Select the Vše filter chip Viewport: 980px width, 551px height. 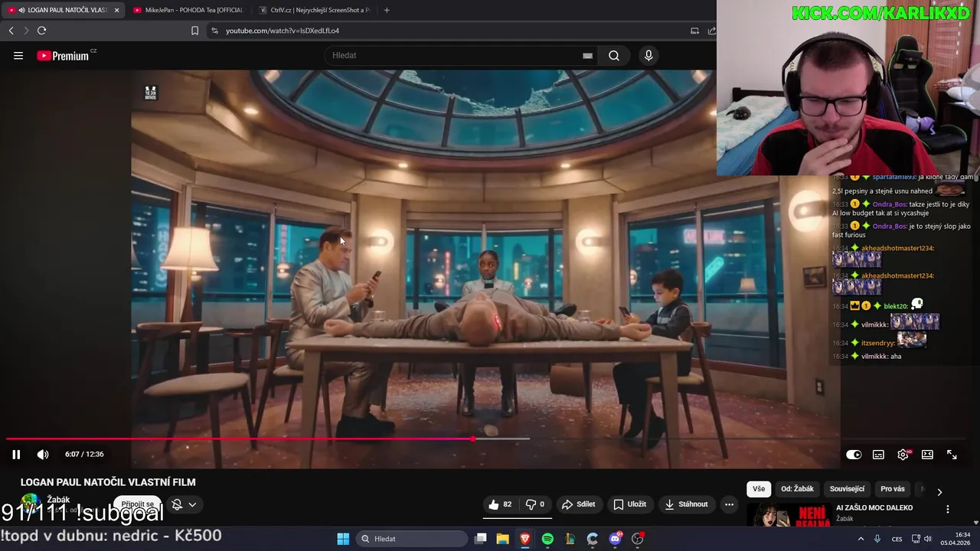758,489
